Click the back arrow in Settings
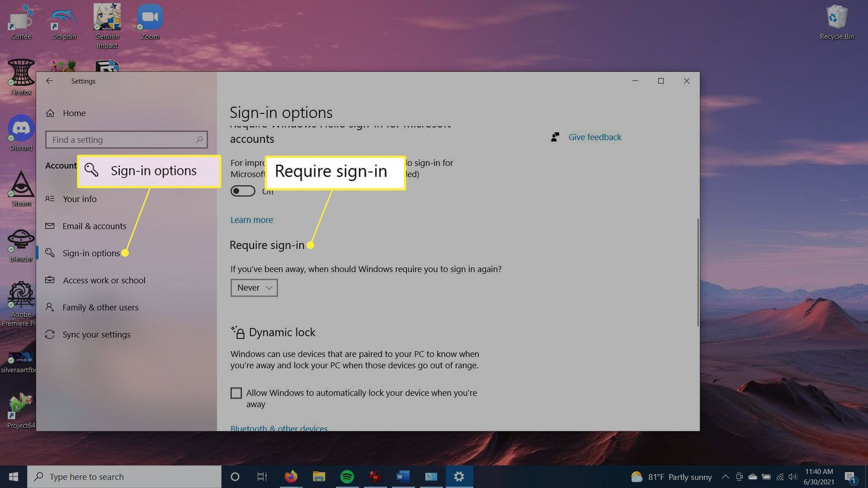The image size is (868, 488). (50, 81)
